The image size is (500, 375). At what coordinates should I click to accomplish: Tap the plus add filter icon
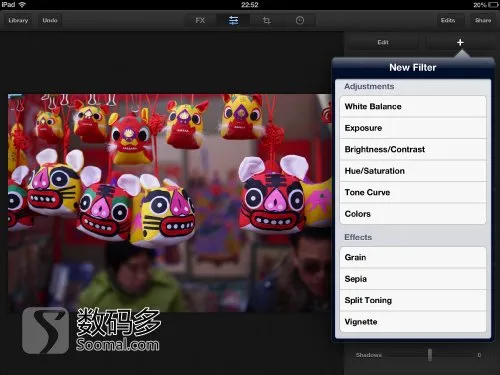coord(460,42)
